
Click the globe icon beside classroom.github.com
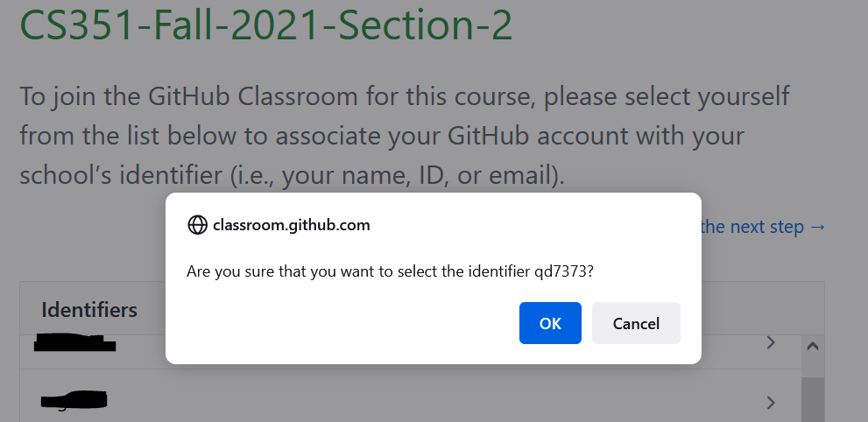[197, 225]
